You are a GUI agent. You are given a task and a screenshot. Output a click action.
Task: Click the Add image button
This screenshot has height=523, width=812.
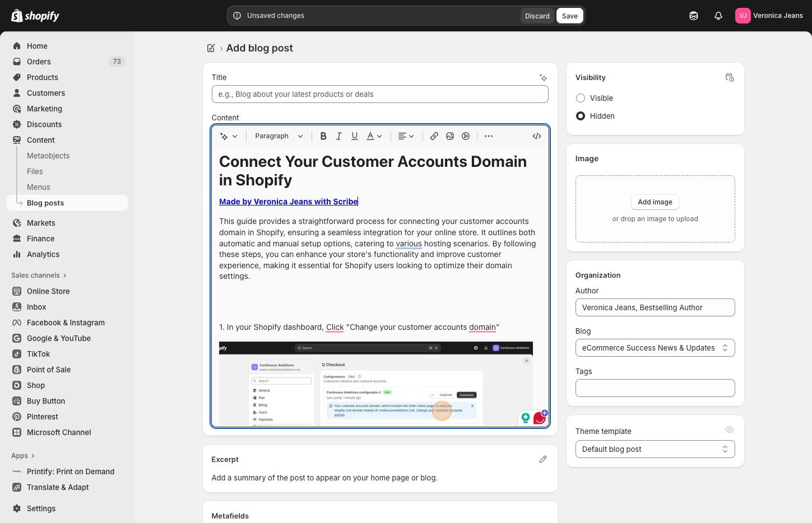(x=655, y=202)
